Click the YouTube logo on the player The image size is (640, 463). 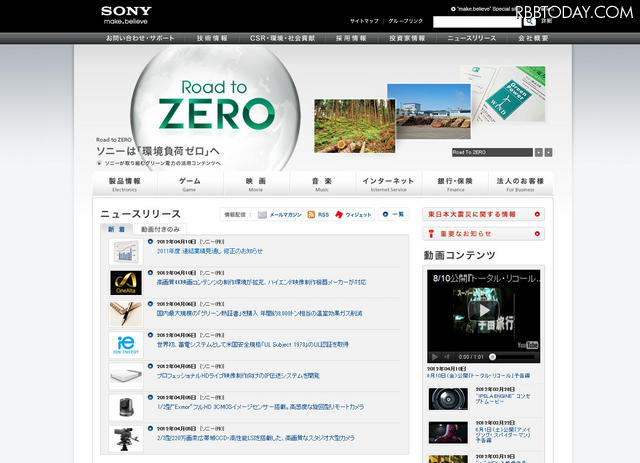pos(528,345)
